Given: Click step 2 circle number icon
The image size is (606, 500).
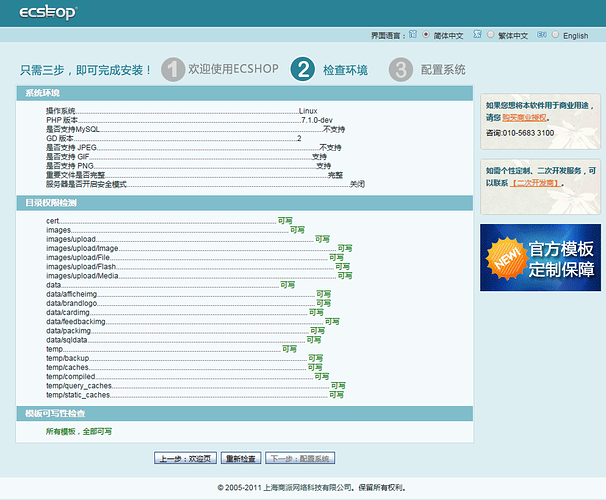Looking at the screenshot, I should pyautogui.click(x=303, y=70).
